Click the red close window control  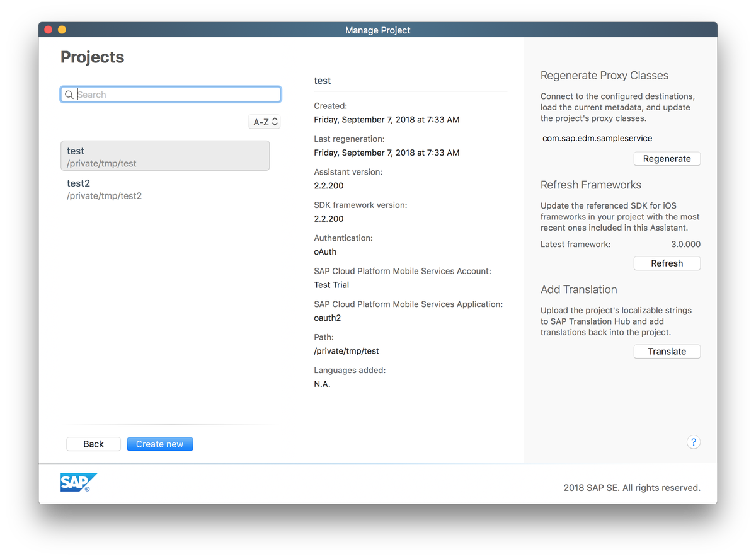coord(48,29)
